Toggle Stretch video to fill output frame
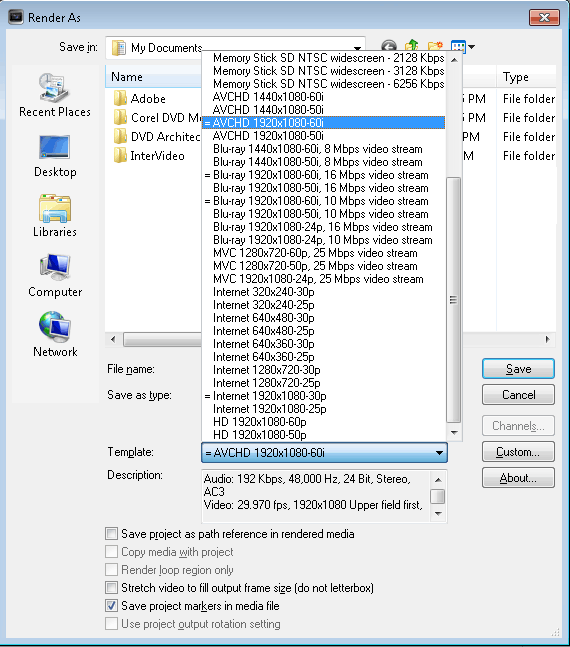The height and width of the screenshot is (647, 570). pyautogui.click(x=111, y=587)
